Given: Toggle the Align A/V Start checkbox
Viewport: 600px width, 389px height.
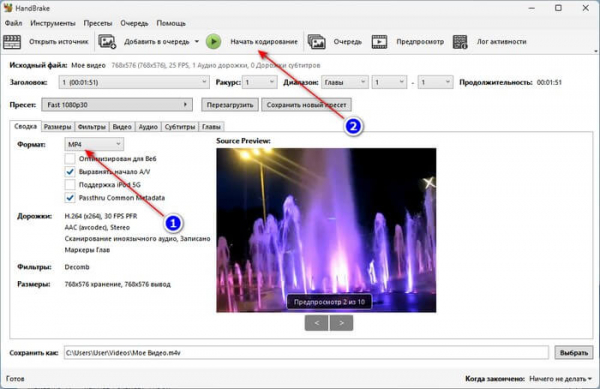Looking at the screenshot, I should tap(70, 172).
